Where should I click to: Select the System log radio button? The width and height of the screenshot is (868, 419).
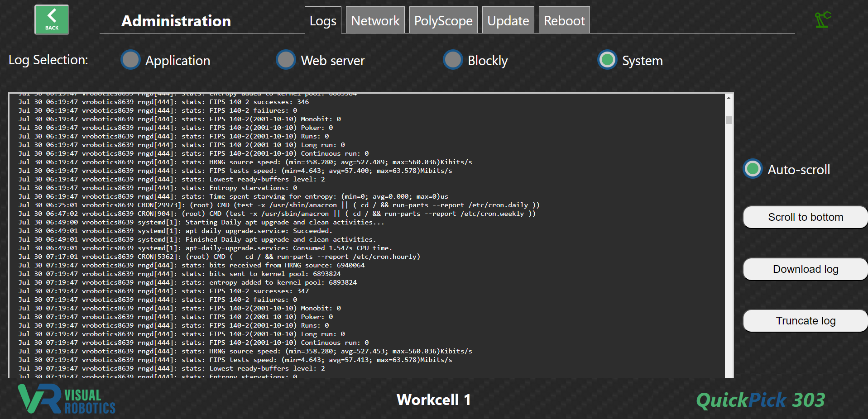(x=607, y=60)
